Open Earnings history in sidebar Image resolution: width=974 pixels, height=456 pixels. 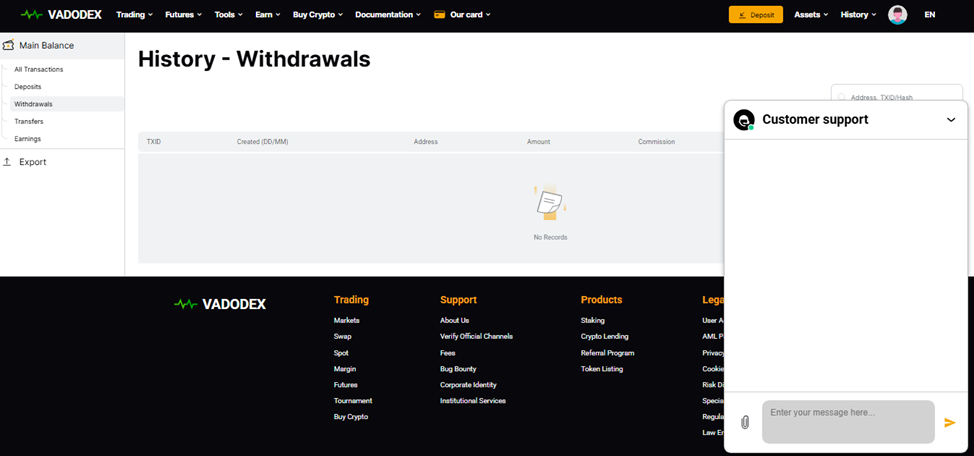pyautogui.click(x=27, y=139)
